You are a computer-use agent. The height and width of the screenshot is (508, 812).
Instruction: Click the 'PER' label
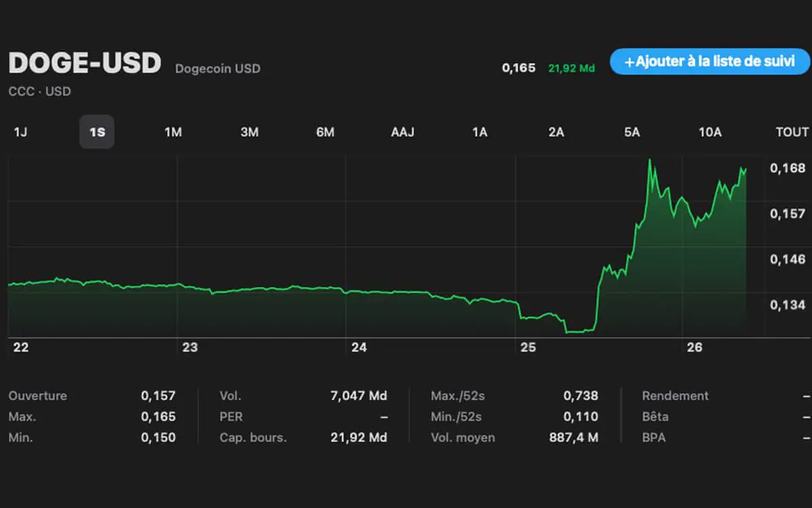(231, 417)
